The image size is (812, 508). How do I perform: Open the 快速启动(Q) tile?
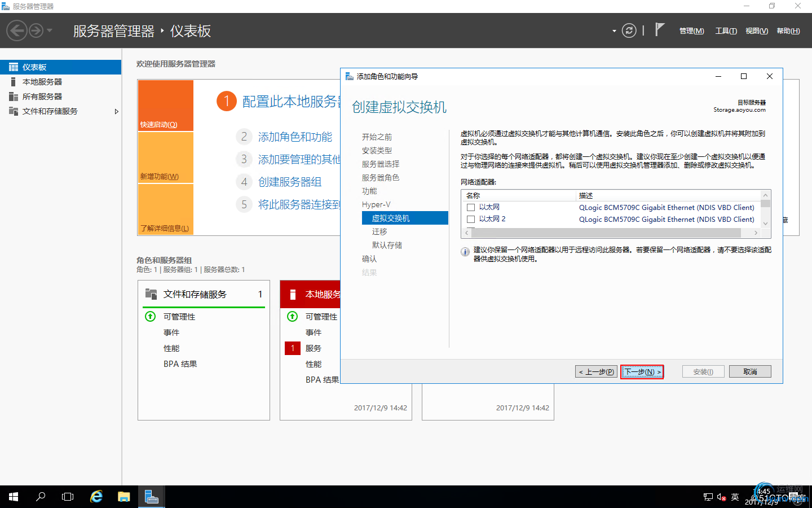click(166, 106)
